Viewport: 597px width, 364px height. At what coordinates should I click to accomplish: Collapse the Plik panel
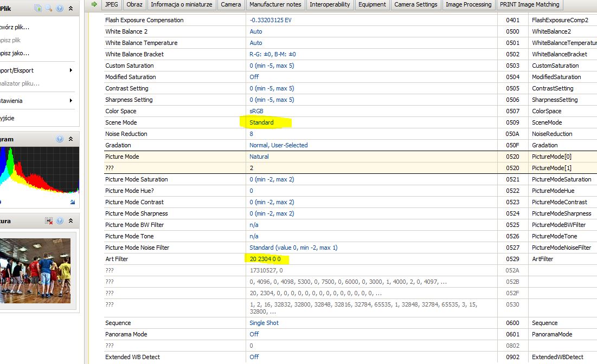(x=70, y=9)
